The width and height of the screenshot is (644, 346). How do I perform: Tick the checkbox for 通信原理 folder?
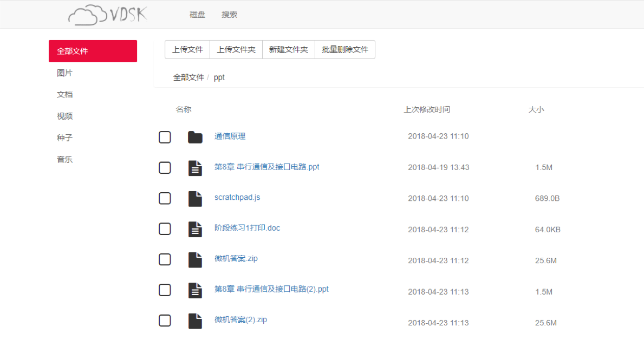pos(165,137)
